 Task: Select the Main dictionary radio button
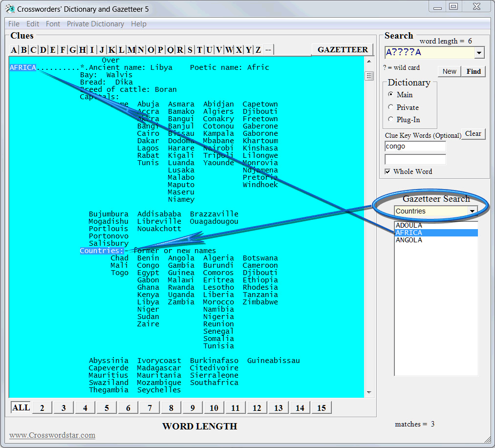pos(390,95)
